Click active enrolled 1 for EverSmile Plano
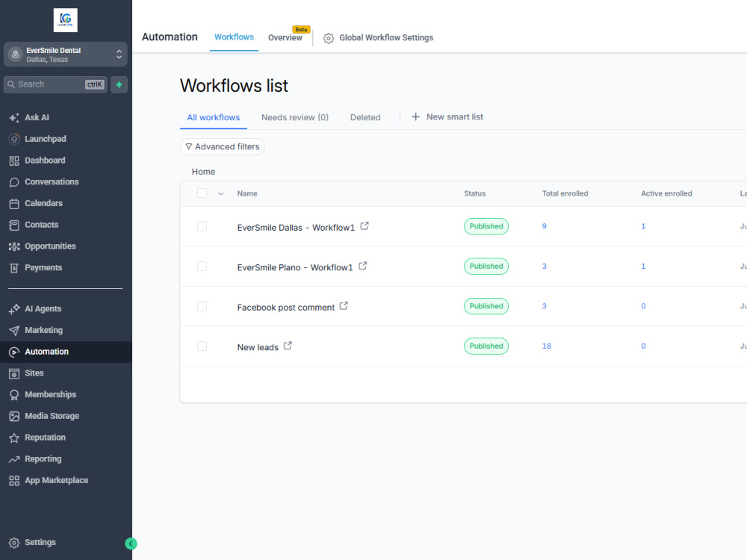The height and width of the screenshot is (560, 747). click(x=643, y=267)
